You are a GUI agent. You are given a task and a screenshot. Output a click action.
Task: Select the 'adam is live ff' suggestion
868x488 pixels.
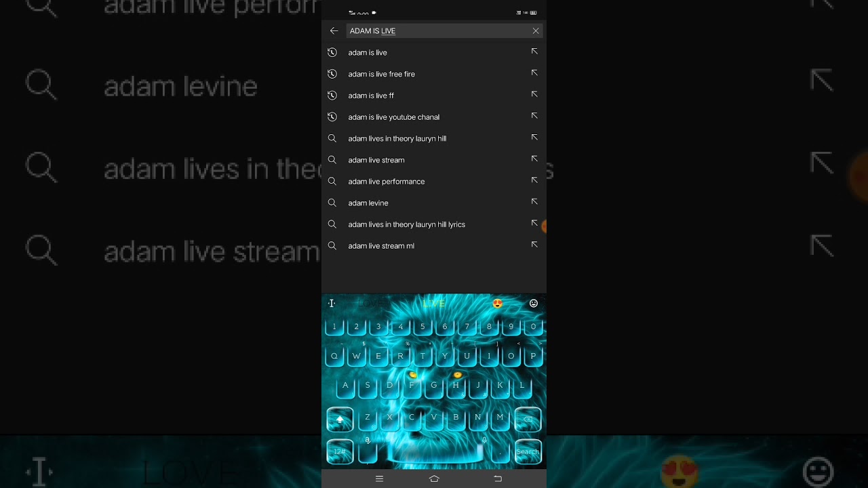(434, 96)
